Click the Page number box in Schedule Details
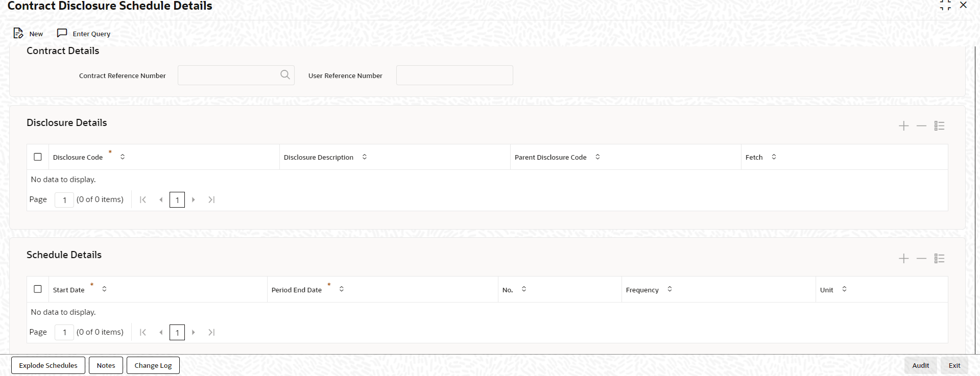This screenshot has width=980, height=376. (64, 332)
